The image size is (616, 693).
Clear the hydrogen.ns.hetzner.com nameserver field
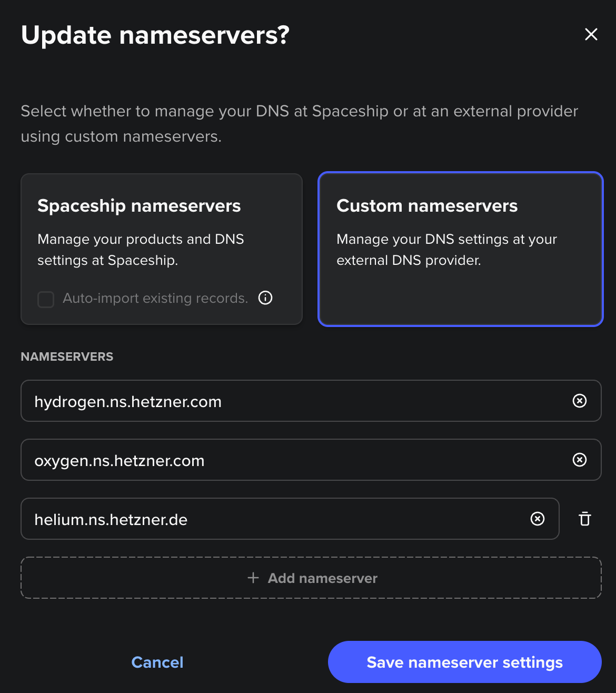(579, 401)
